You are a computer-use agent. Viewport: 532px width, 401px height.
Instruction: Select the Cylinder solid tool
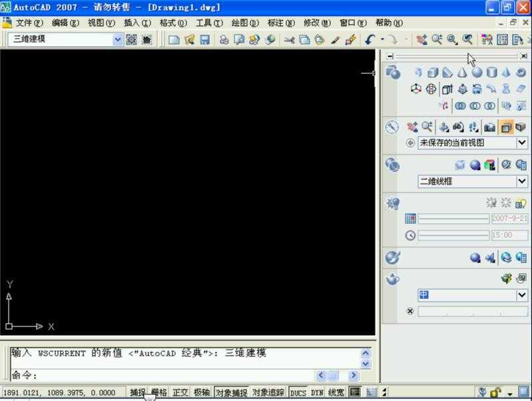[x=491, y=73]
